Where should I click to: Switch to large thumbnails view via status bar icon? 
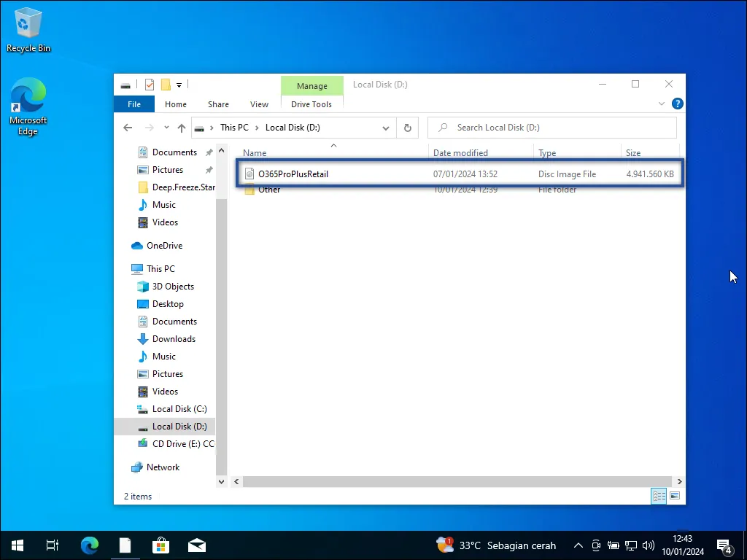click(675, 496)
